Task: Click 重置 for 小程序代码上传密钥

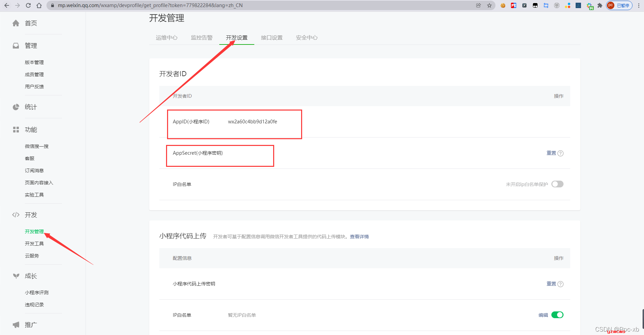Action: tap(551, 284)
